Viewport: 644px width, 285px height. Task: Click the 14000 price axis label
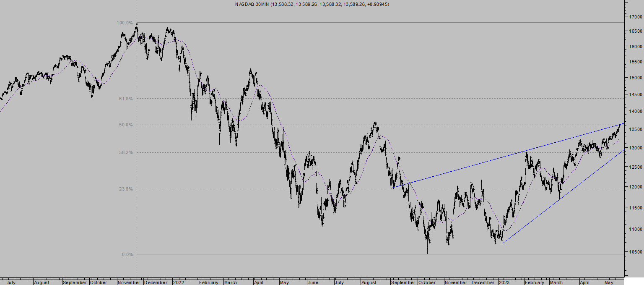click(636, 112)
